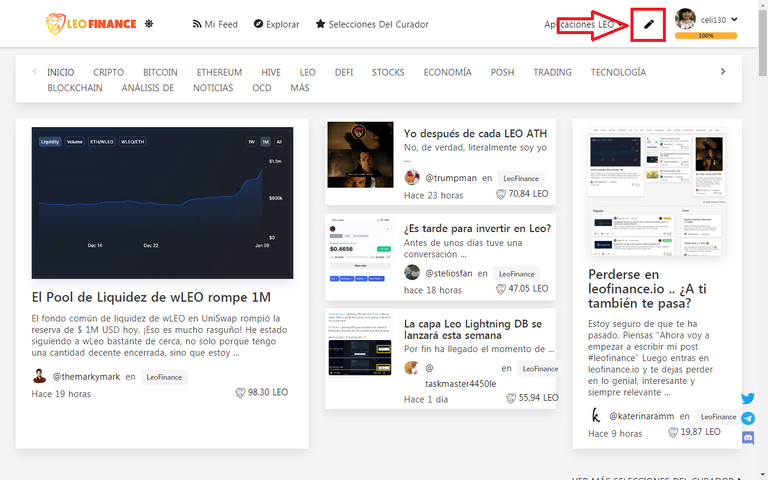
Task: Click the 47.05 LEO payout icon
Action: pyautogui.click(x=501, y=289)
